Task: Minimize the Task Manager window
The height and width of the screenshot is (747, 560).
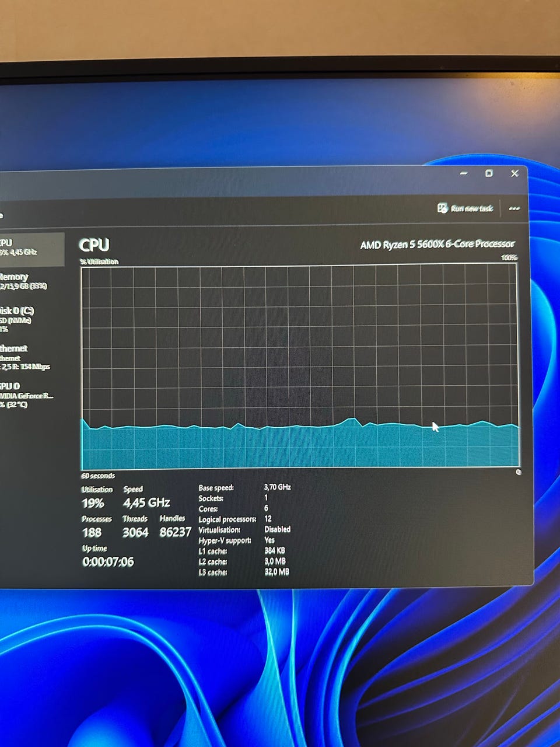Action: (464, 173)
